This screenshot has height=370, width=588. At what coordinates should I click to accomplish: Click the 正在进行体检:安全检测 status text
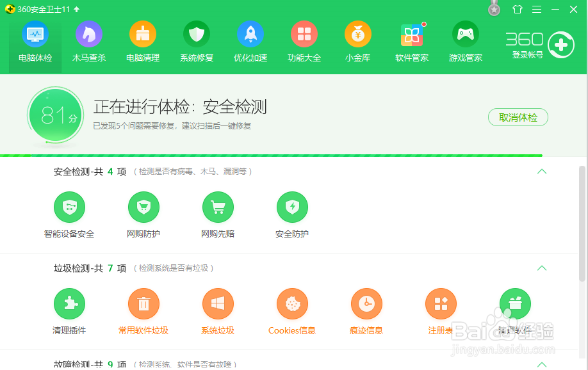pos(180,107)
